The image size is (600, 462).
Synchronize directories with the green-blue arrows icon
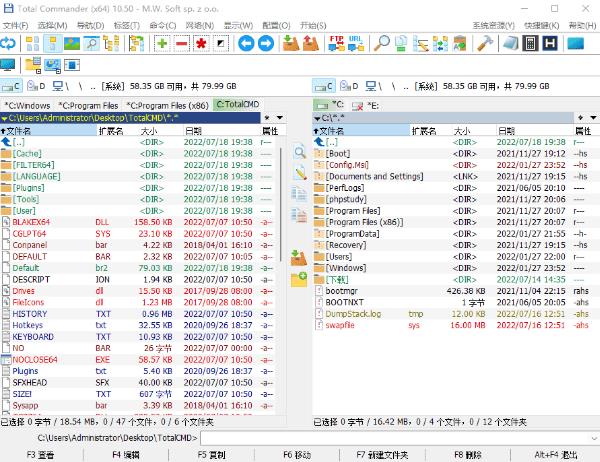(x=440, y=43)
